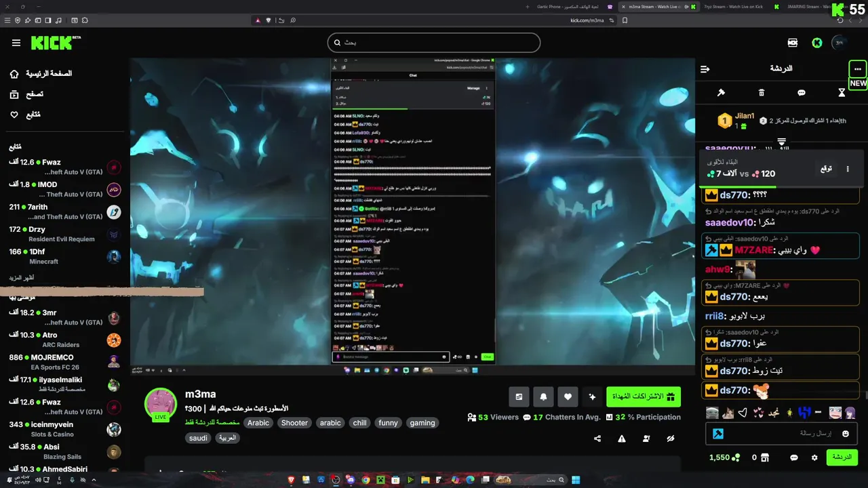868x488 pixels.
Task: Toggle the crossed-eye hide icon
Action: [671, 439]
